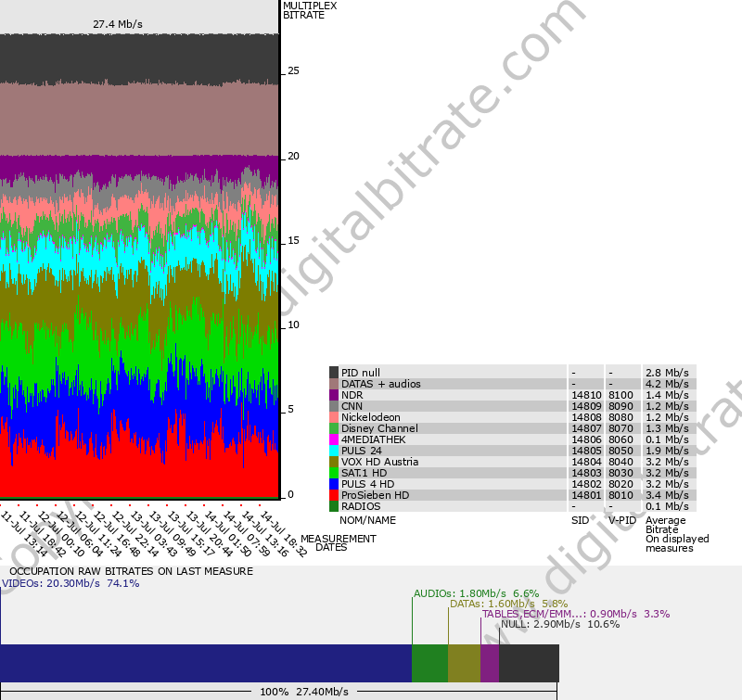Click the VIDEOs: 20.30Mb/s 74.1% label
The image size is (742, 700).
click(x=70, y=583)
